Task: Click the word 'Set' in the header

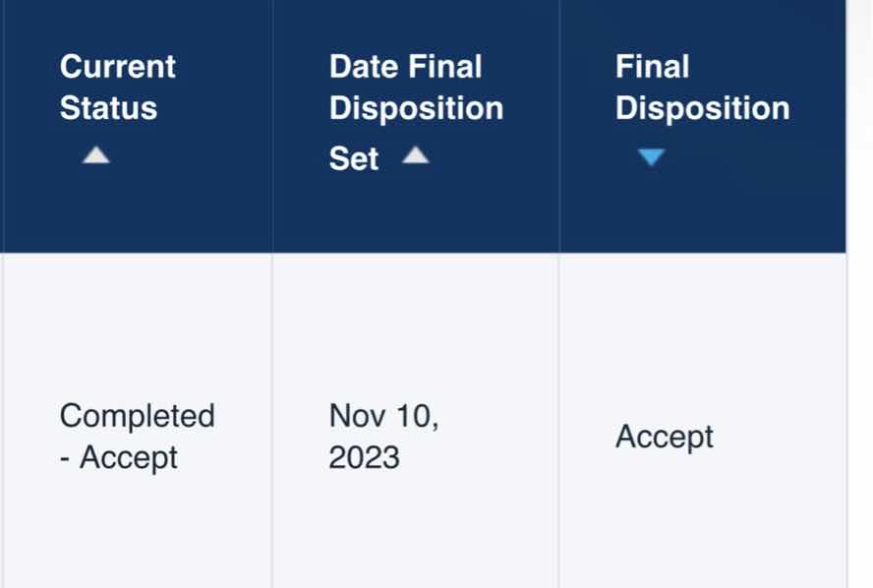Action: (354, 159)
